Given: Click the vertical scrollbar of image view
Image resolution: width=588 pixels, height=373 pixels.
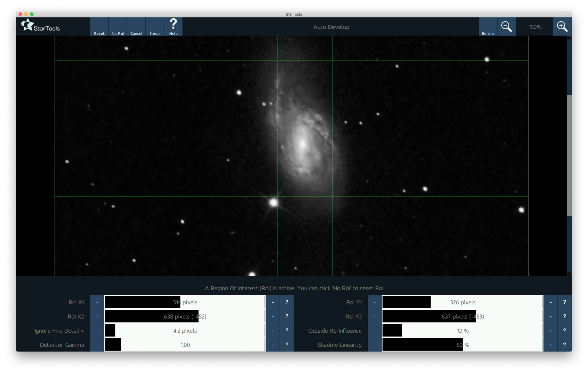Looking at the screenshot, I should [569, 156].
